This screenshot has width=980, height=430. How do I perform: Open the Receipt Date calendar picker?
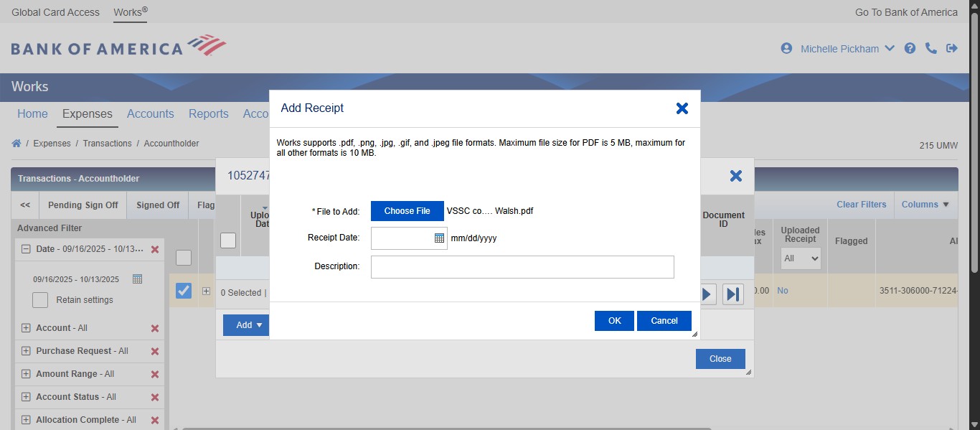point(438,237)
